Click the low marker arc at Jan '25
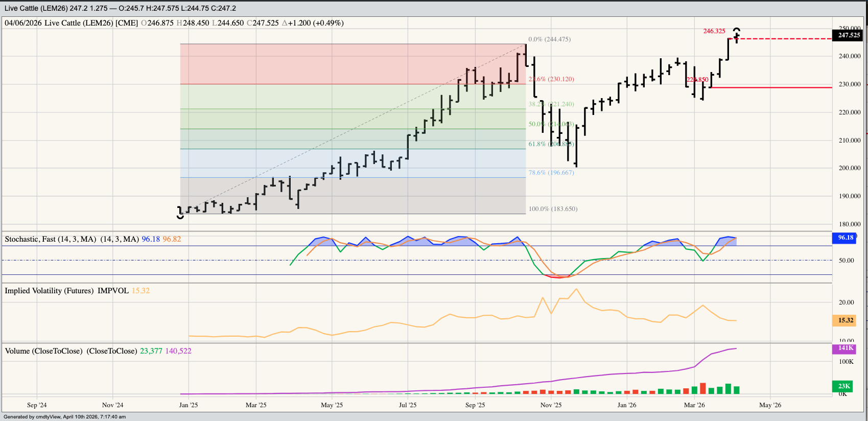Image resolution: width=868 pixels, height=421 pixels. pos(180,217)
